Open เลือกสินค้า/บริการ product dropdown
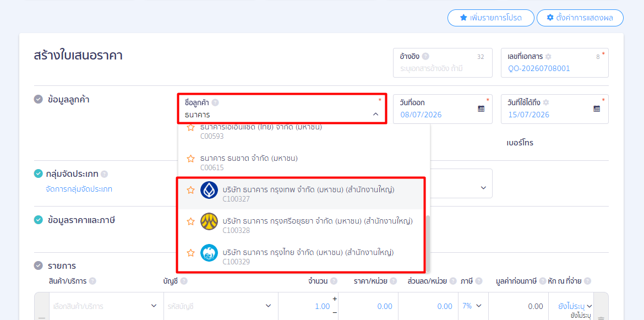The height and width of the screenshot is (320, 644). [x=106, y=306]
